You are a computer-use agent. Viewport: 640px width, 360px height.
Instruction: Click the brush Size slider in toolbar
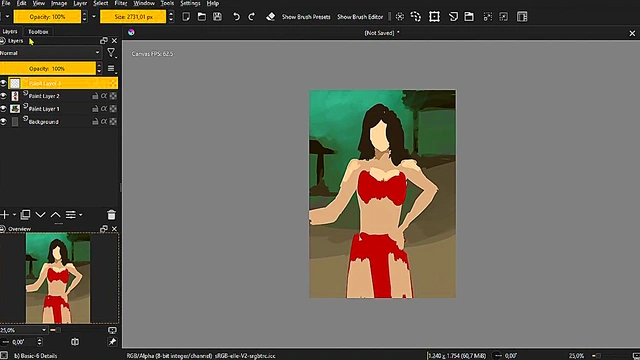click(133, 17)
